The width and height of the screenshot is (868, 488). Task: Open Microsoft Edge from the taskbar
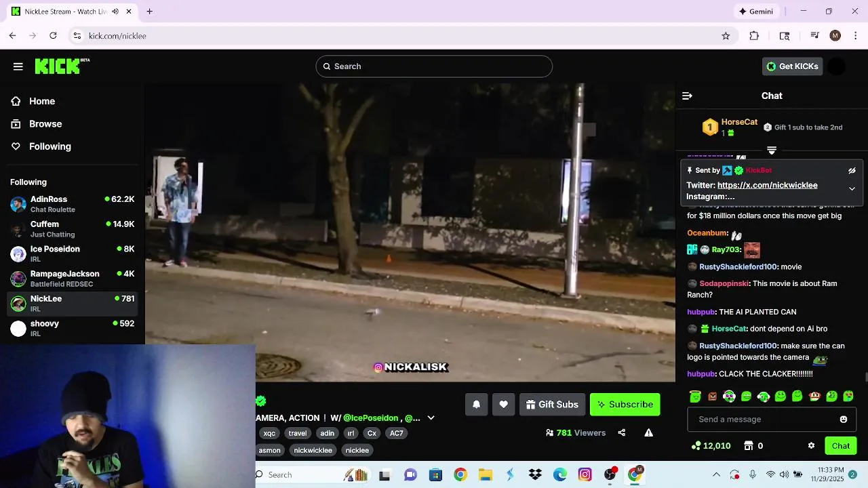[x=560, y=475]
